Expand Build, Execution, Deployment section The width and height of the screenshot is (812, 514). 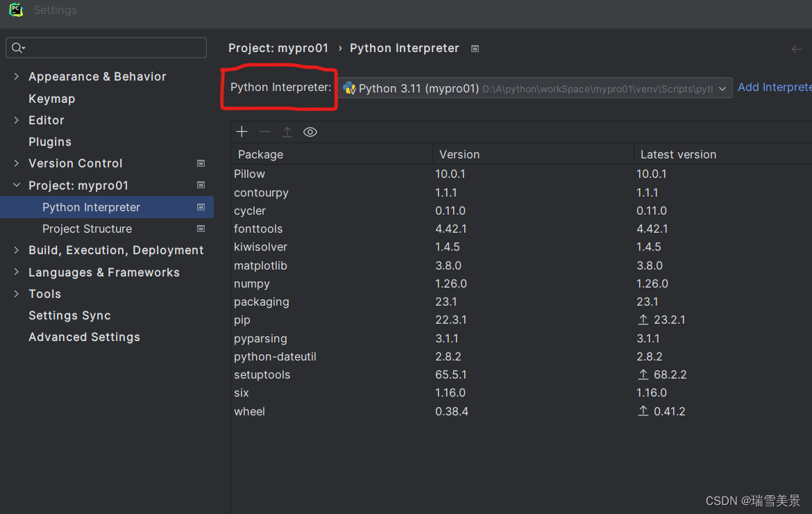[x=17, y=250]
